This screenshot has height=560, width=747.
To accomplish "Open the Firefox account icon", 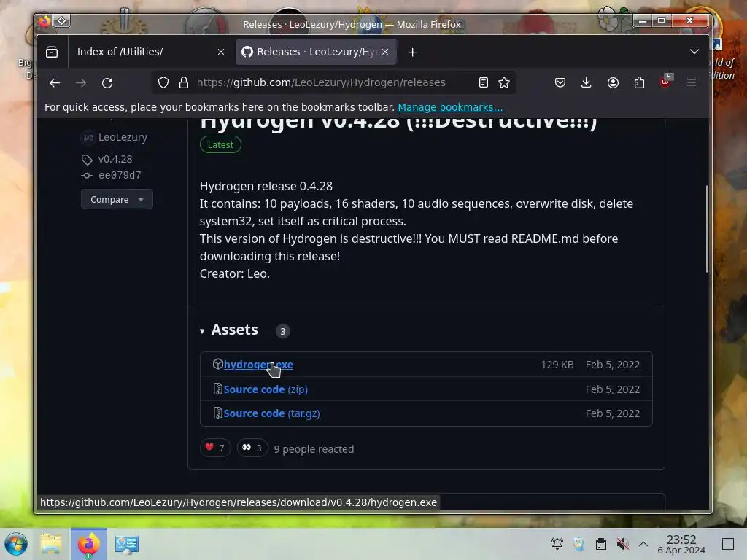I will tap(613, 83).
